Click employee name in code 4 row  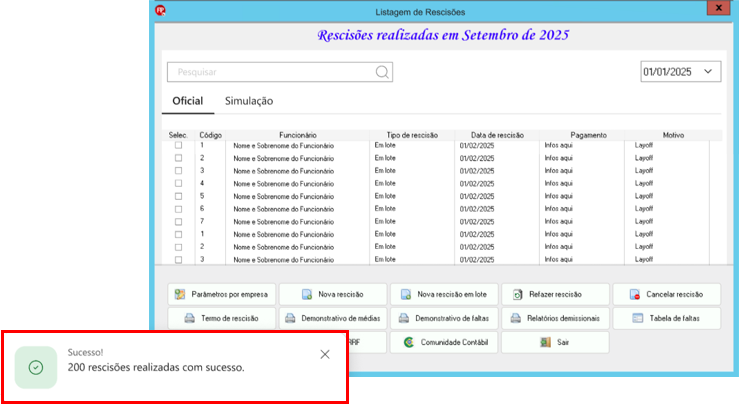tap(284, 184)
